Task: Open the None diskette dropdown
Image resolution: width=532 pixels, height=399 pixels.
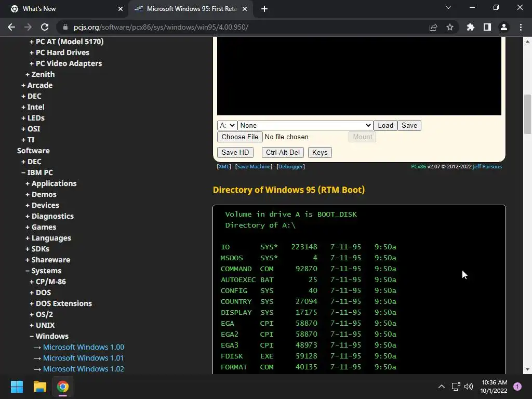Action: 305,126
